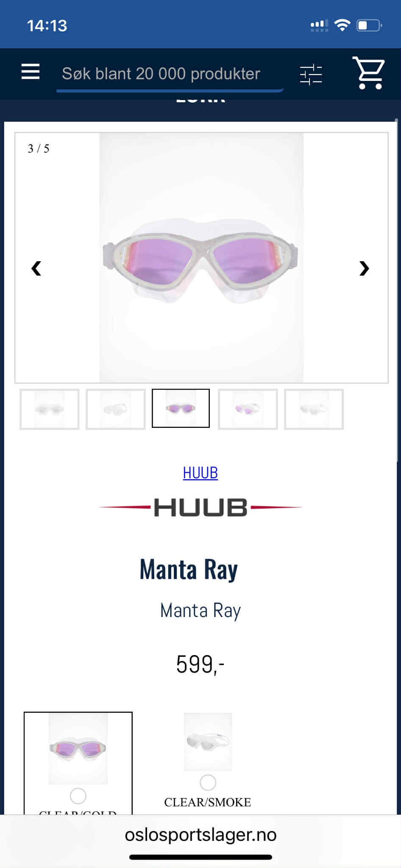Show the previous product image
This screenshot has height=868, width=401.
pos(36,268)
